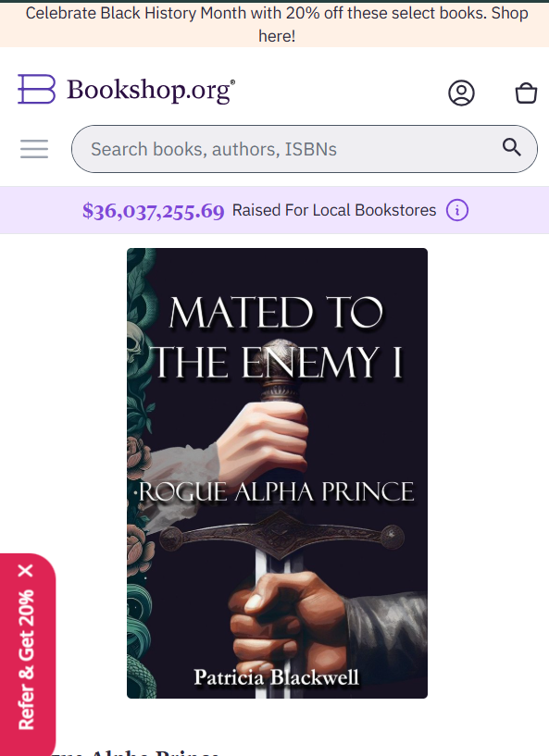Click Patricia Blackwell author name on cover
Viewport: 549px width, 756px height.
pos(277,677)
